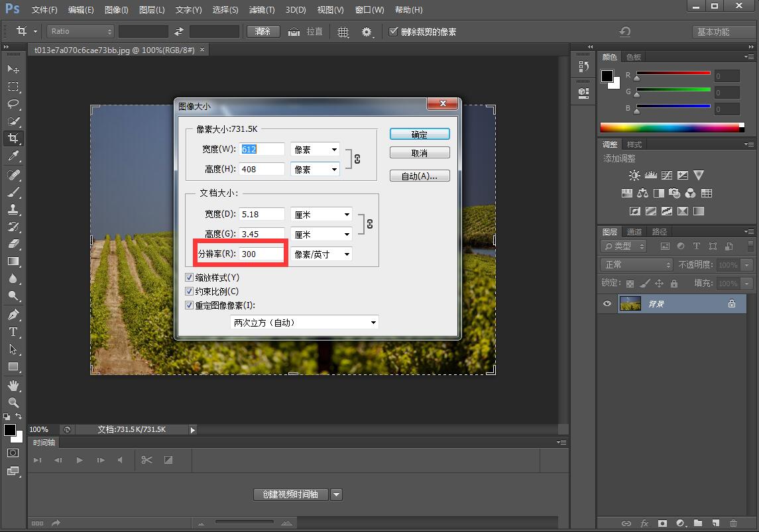Open the 两次立方（自动） resample method dropdown
The height and width of the screenshot is (532, 759).
[304, 322]
